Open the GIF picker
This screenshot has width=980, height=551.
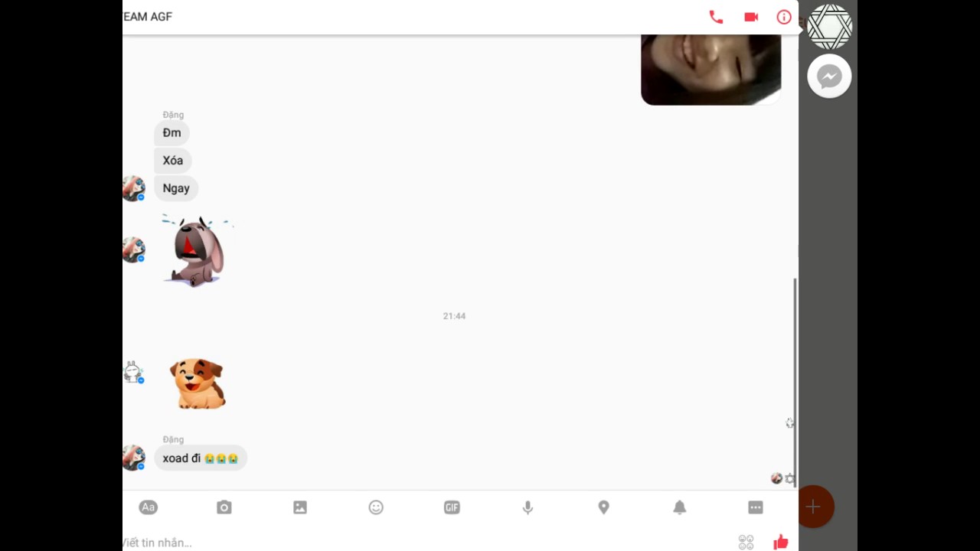click(452, 507)
